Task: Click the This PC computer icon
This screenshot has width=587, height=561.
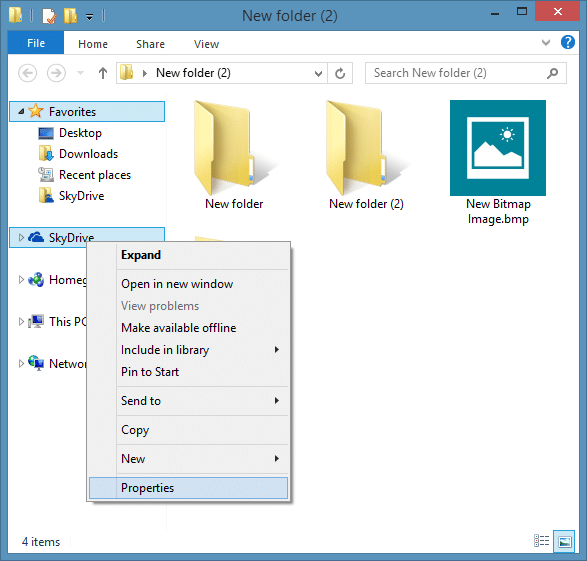Action: pyautogui.click(x=36, y=321)
